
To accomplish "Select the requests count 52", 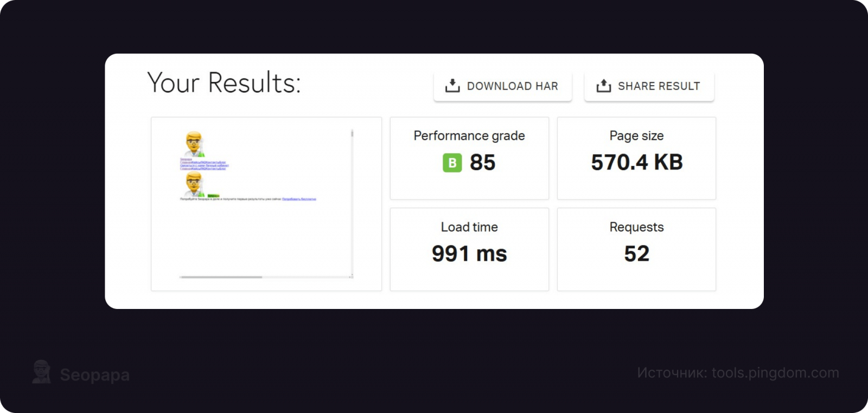I will [636, 254].
